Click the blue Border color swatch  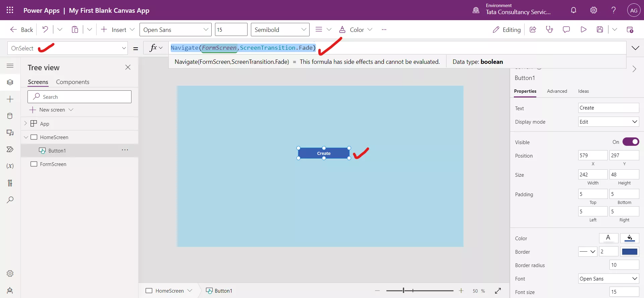pos(630,252)
